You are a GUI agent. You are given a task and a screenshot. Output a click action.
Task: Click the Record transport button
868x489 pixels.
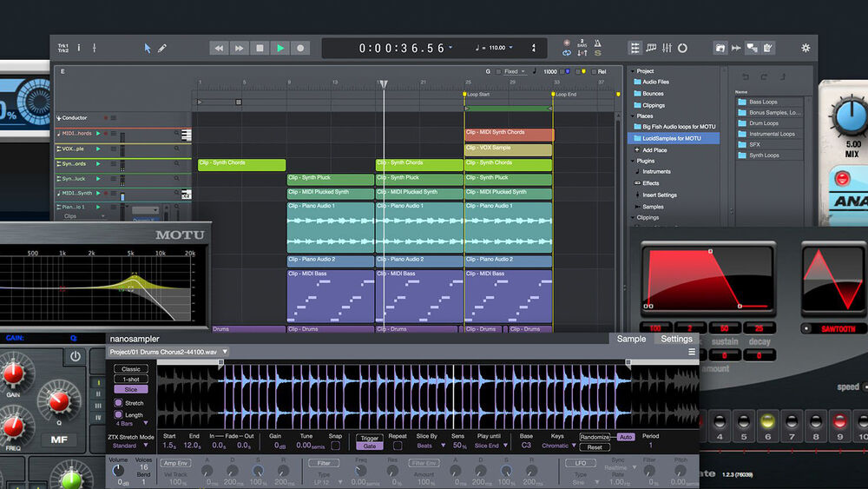pyautogui.click(x=300, y=49)
